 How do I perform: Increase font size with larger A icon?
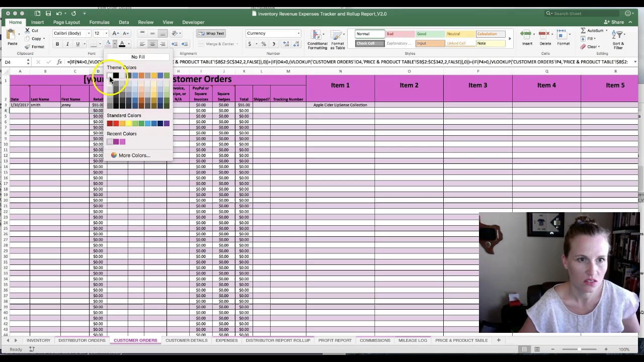[x=116, y=34]
